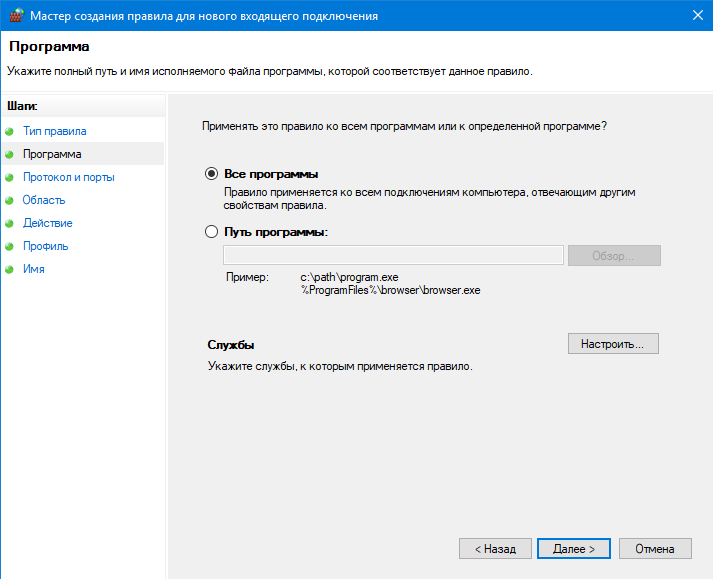This screenshot has width=713, height=579.
Task: Click the program path text field
Action: click(393, 256)
